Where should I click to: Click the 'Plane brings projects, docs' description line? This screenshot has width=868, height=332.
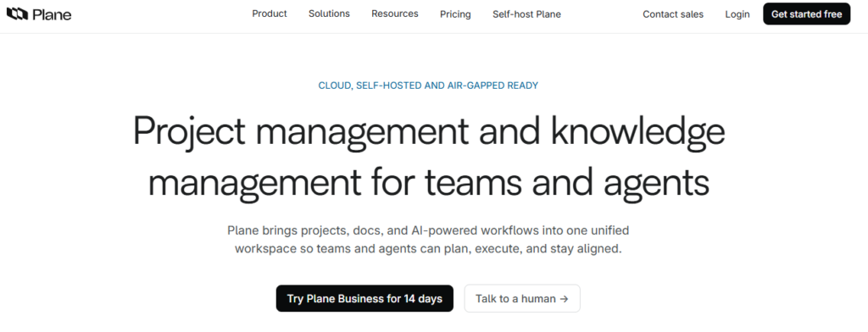[428, 230]
